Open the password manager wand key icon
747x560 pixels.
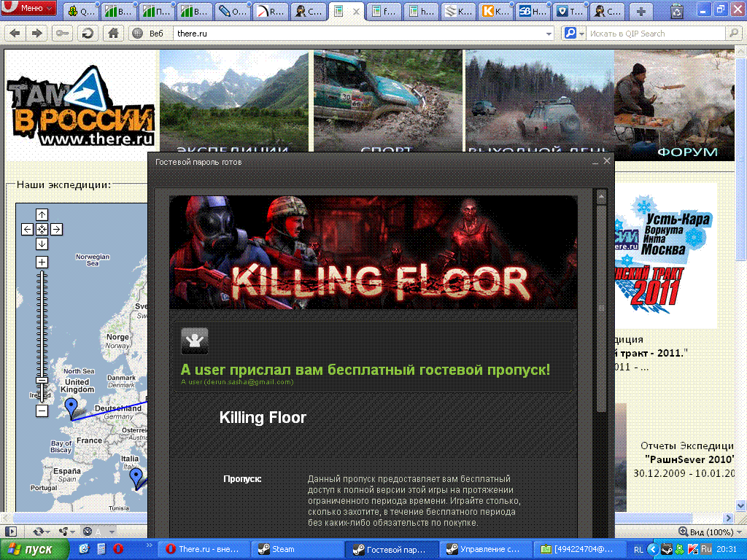coord(63,34)
